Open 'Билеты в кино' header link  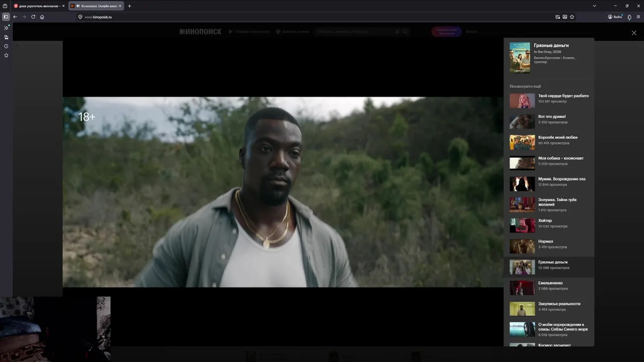tap(292, 32)
